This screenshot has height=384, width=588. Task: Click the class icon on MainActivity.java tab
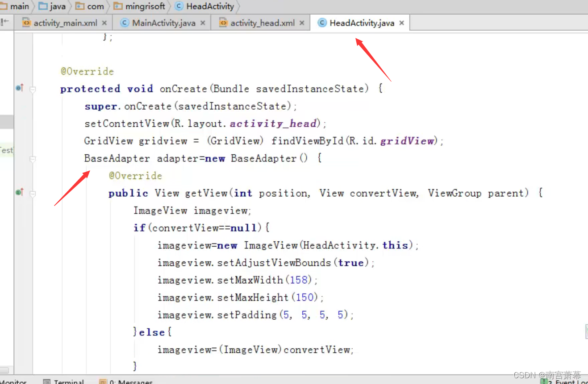125,23
